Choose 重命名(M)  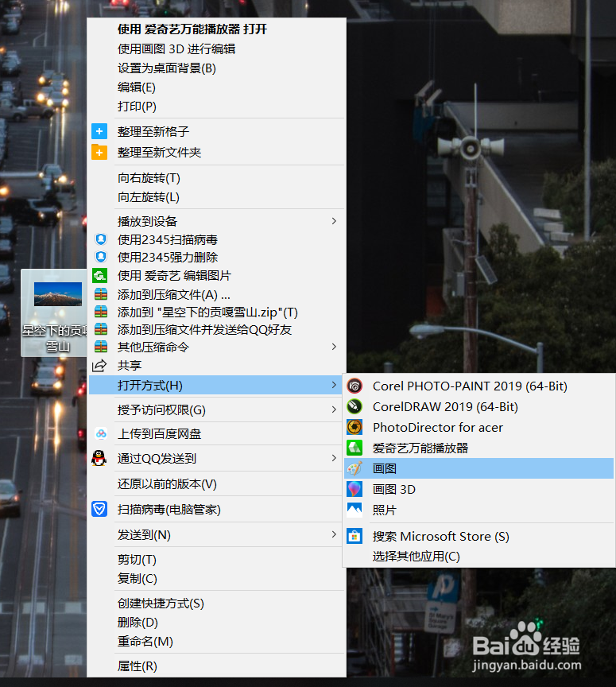(145, 642)
